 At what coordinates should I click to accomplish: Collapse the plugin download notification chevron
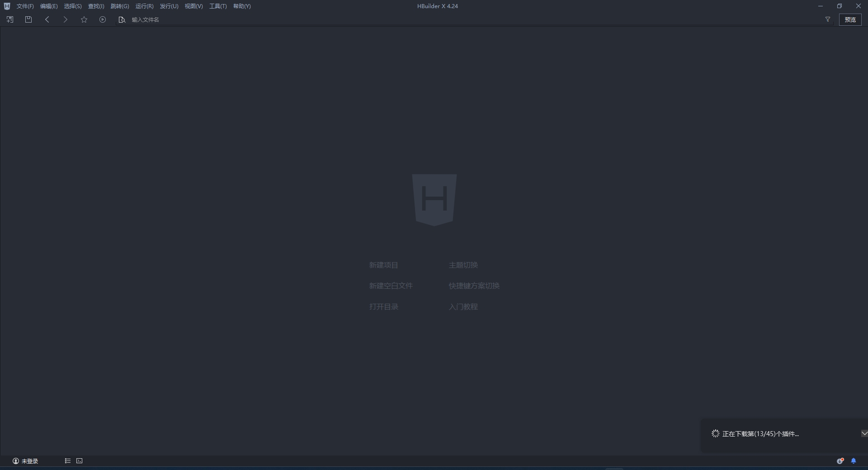pos(864,433)
